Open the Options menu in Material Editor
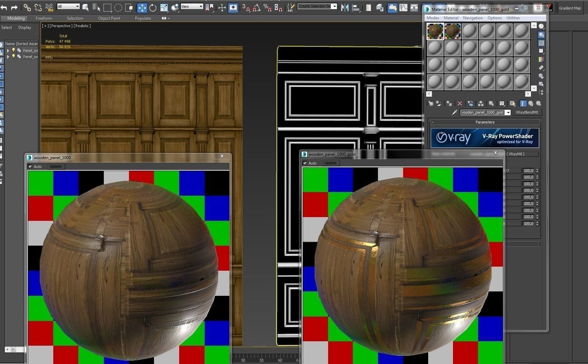This screenshot has width=588, height=364. tap(495, 18)
